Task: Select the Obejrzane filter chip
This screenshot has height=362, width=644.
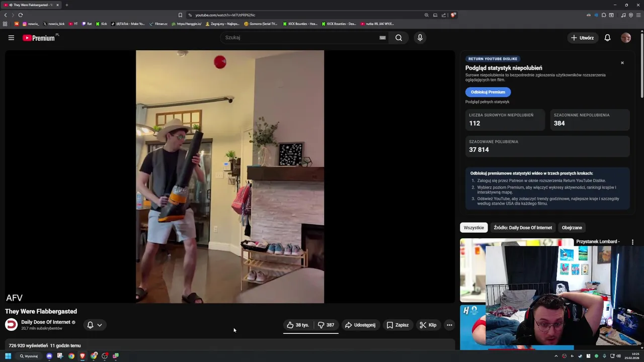Action: (x=572, y=228)
